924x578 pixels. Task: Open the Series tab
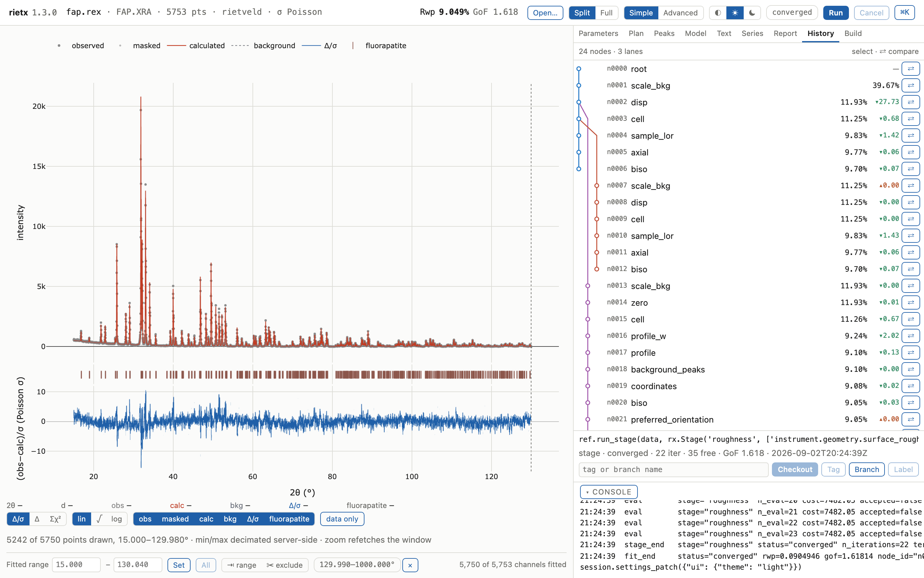pos(752,34)
